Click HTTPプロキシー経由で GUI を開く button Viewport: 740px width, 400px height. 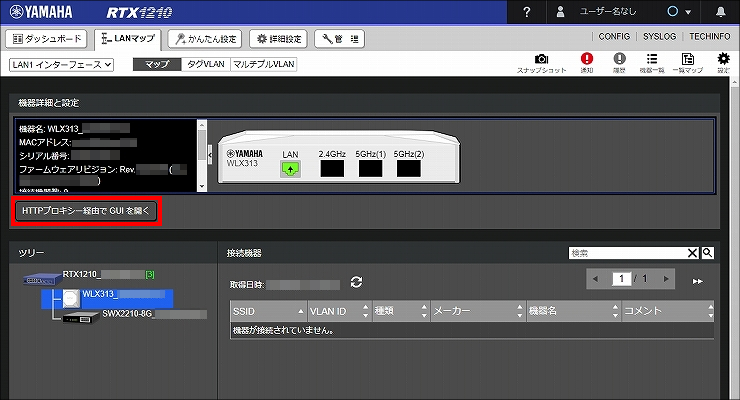click(x=85, y=211)
